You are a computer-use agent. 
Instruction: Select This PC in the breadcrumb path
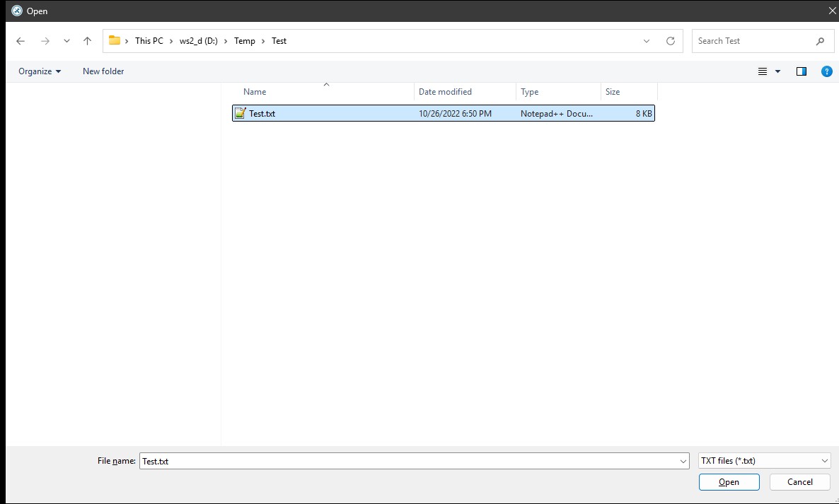pyautogui.click(x=149, y=41)
